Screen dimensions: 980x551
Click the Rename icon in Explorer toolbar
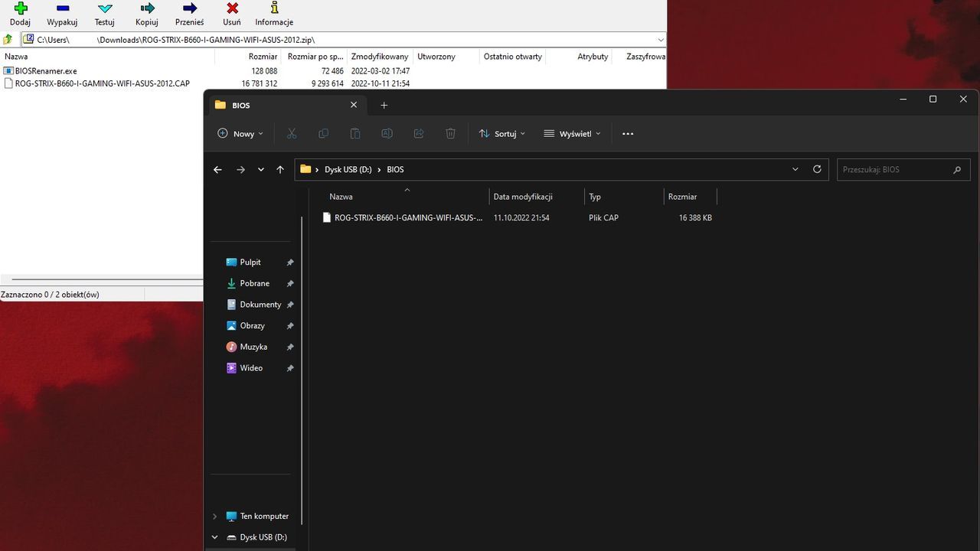(x=387, y=134)
